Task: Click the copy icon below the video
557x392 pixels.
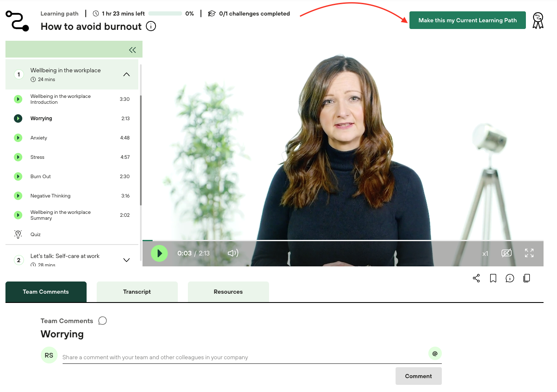Action: [526, 278]
